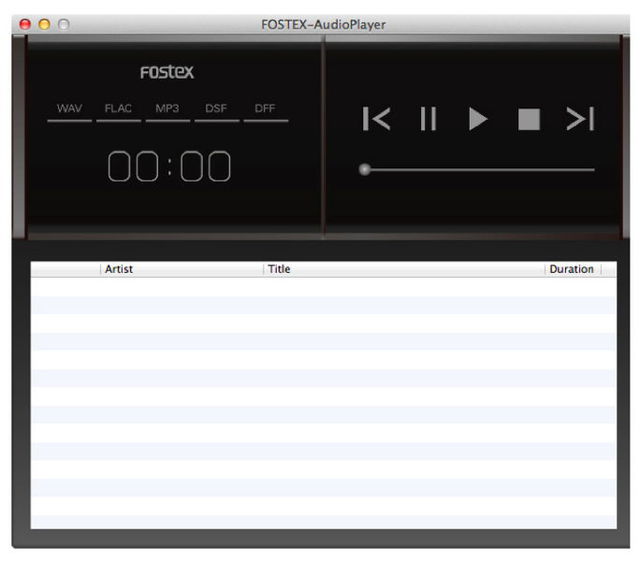
Task: Close the FOSTEX-AudioPlayer window
Action: pyautogui.click(x=25, y=24)
